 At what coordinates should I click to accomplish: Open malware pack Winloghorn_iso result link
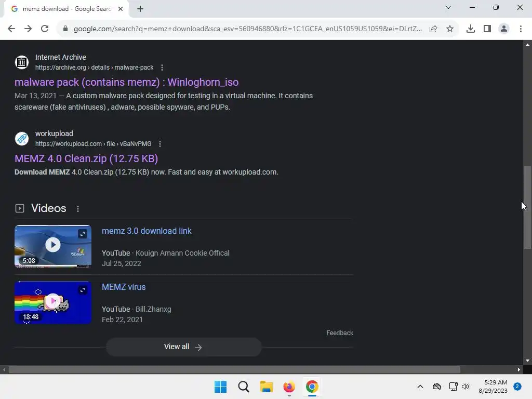pos(127,82)
